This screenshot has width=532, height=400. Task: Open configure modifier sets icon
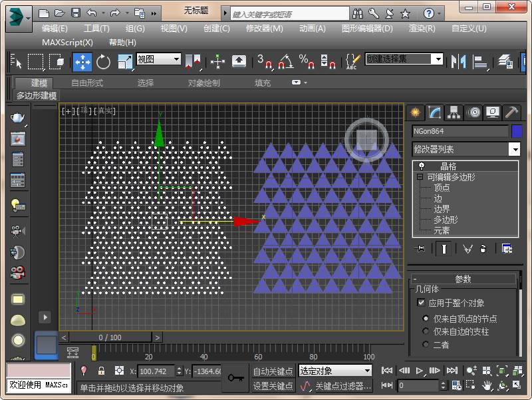tap(507, 249)
